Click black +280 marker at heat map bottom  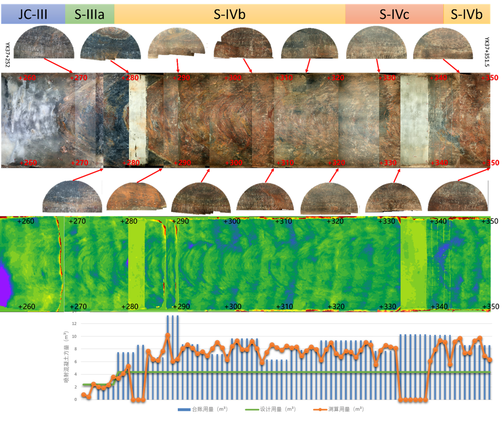[129, 306]
